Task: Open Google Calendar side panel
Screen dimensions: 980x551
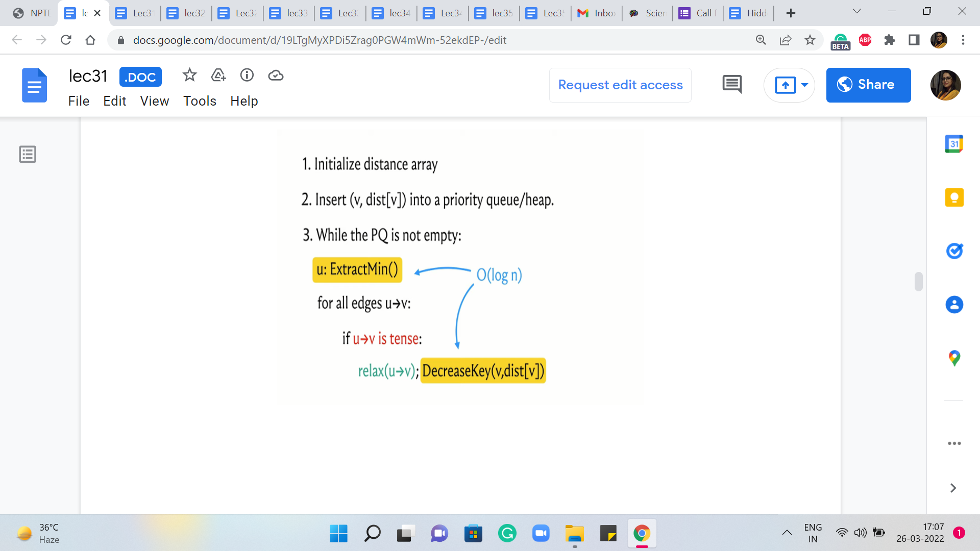Action: click(954, 144)
